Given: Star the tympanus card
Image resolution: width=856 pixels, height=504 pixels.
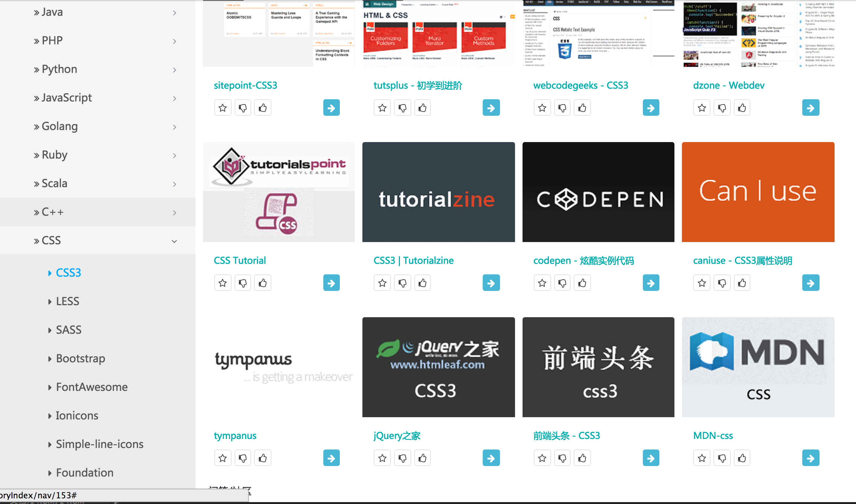Looking at the screenshot, I should (223, 458).
